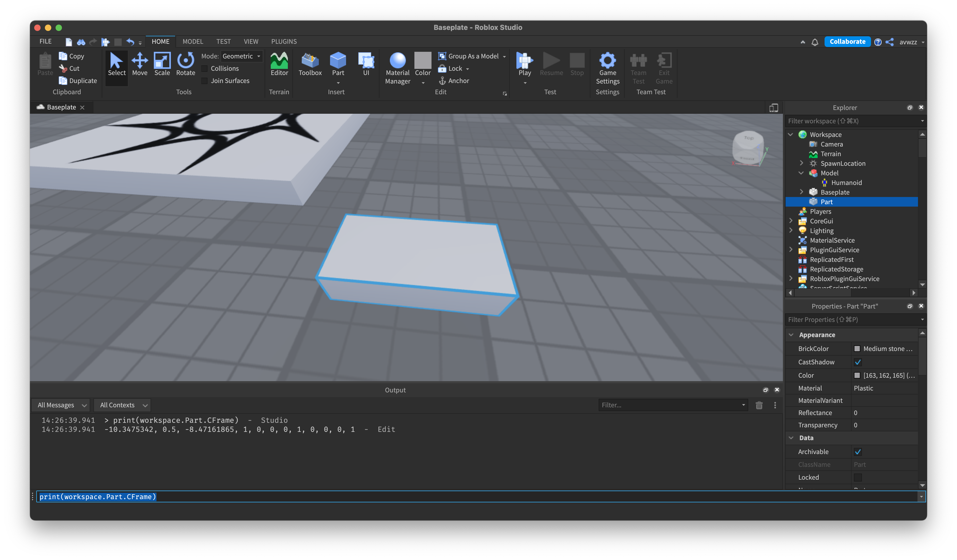Viewport: 957px width, 560px height.
Task: Click Duplicate in Clipboard group
Action: pyautogui.click(x=78, y=81)
